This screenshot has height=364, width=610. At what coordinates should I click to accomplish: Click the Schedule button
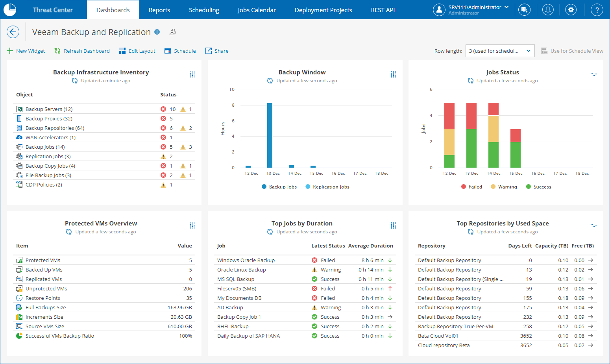tap(180, 51)
